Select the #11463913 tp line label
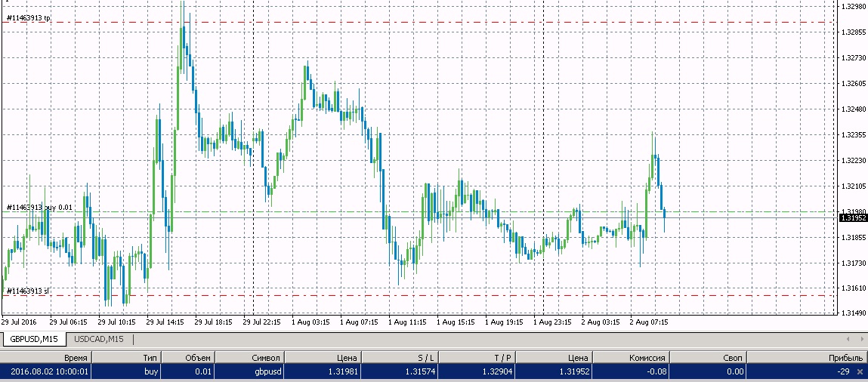The image size is (868, 382). tap(28, 17)
